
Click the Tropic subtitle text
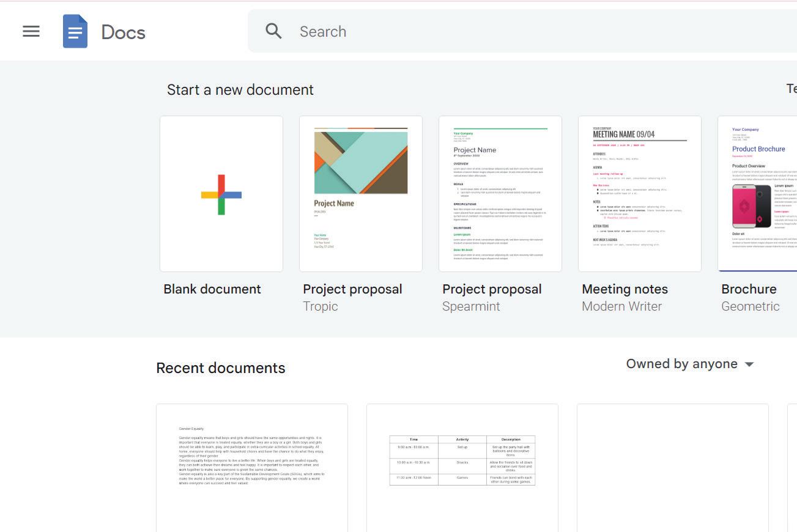(321, 306)
